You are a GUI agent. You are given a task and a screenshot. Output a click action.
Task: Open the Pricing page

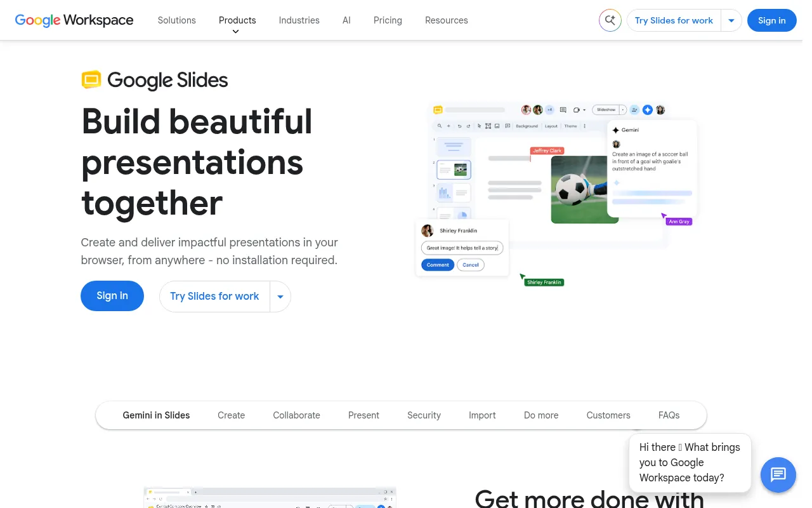pos(388,20)
